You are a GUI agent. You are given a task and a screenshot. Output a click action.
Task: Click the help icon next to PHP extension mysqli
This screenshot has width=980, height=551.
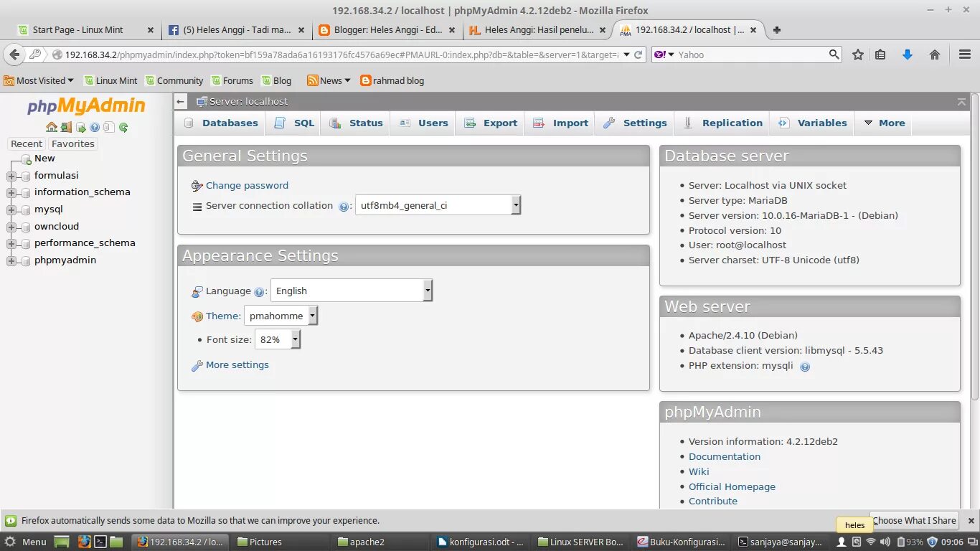pos(805,367)
